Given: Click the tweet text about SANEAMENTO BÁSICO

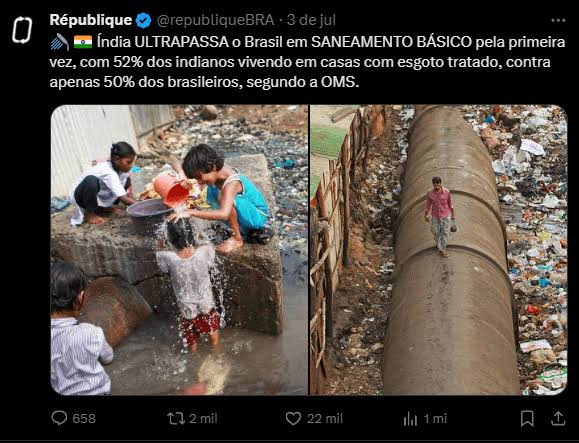Looking at the screenshot, I should tap(307, 62).
